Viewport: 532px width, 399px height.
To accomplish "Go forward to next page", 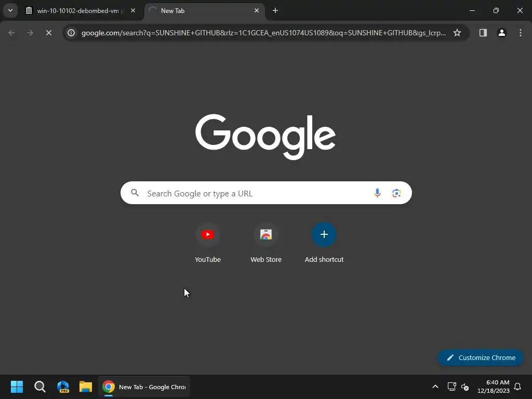I will 30,33.
